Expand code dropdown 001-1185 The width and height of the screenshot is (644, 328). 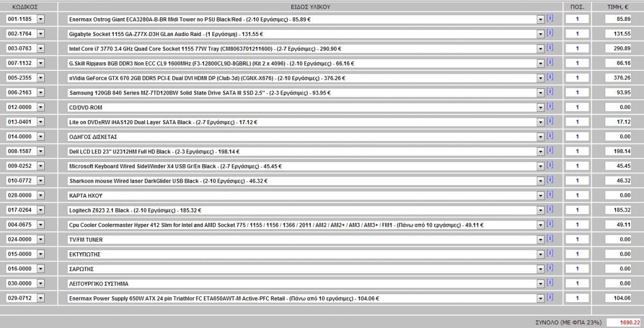[41, 19]
